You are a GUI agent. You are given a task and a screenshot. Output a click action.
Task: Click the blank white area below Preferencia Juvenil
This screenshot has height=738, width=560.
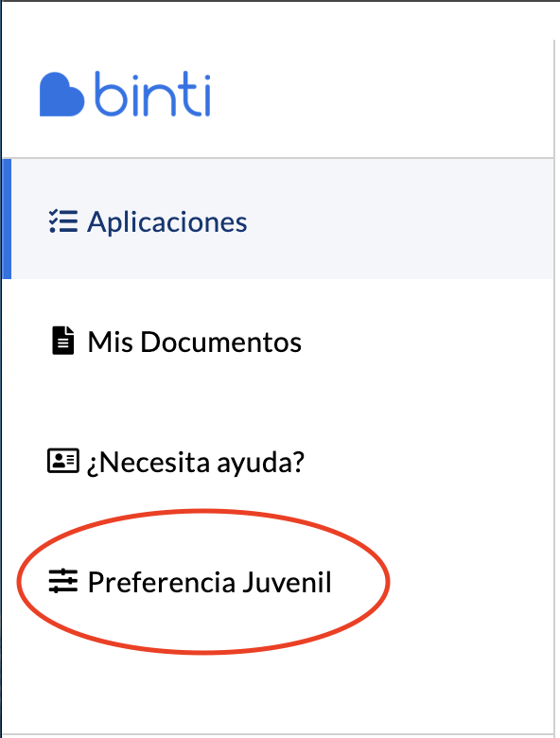click(278, 692)
